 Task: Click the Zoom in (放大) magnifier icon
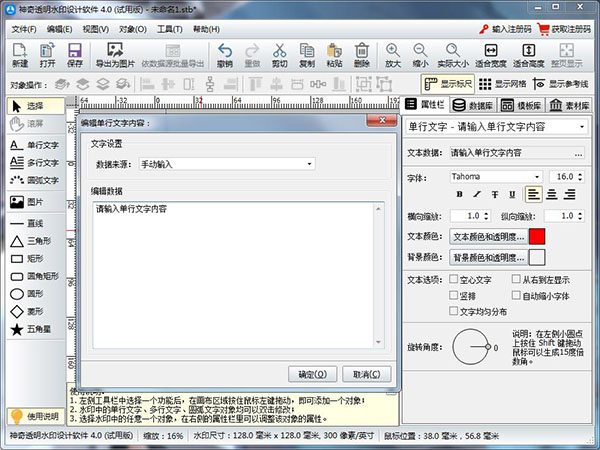[x=393, y=54]
